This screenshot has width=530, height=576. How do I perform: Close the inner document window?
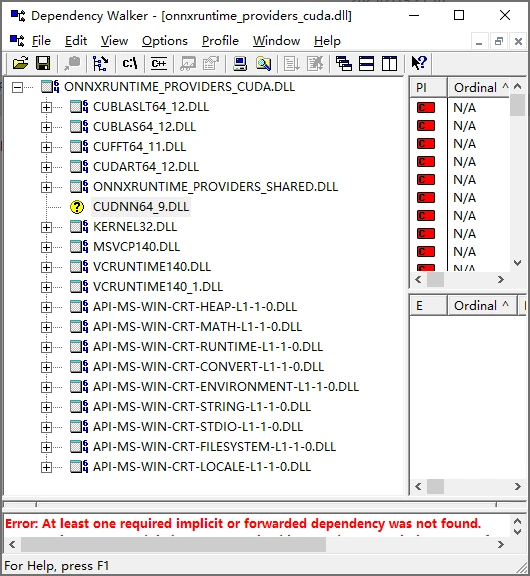518,41
